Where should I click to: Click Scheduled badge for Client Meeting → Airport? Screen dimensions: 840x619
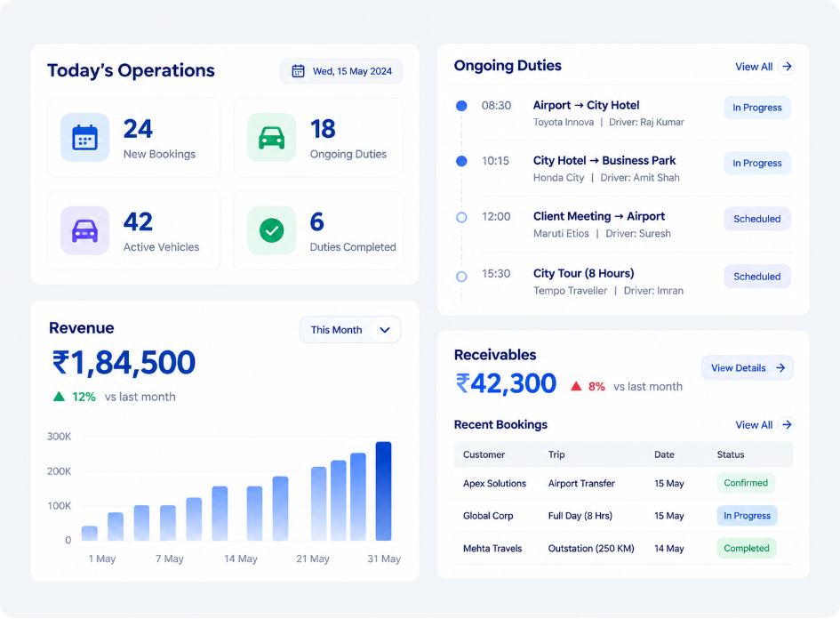(x=757, y=219)
